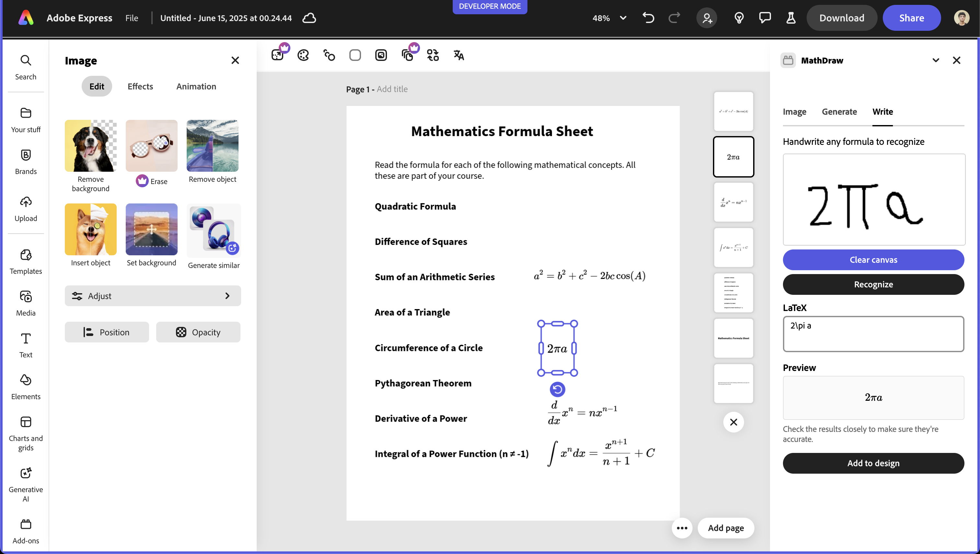Click the lightbulb tips icon
Screen dimensions: 980x554
(739, 18)
